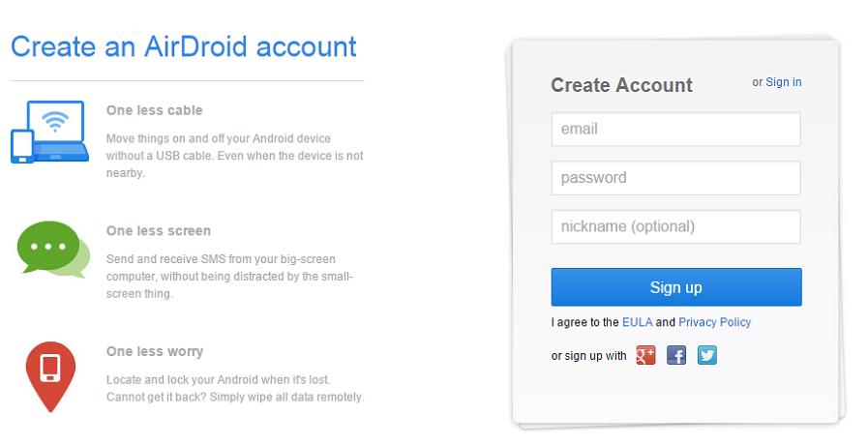The width and height of the screenshot is (868, 445).
Task: Select the nickname (optional) field
Action: point(675,227)
